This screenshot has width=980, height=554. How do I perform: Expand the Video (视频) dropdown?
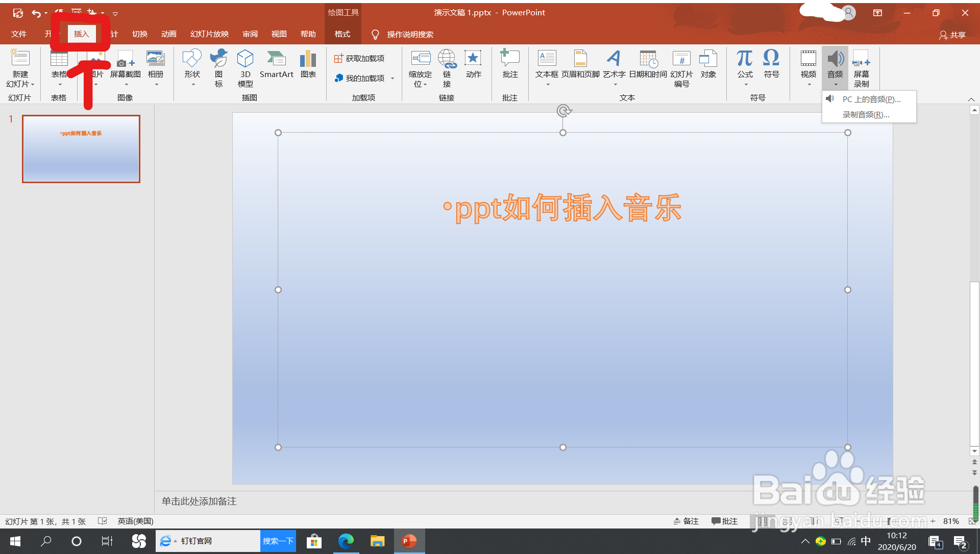808,84
